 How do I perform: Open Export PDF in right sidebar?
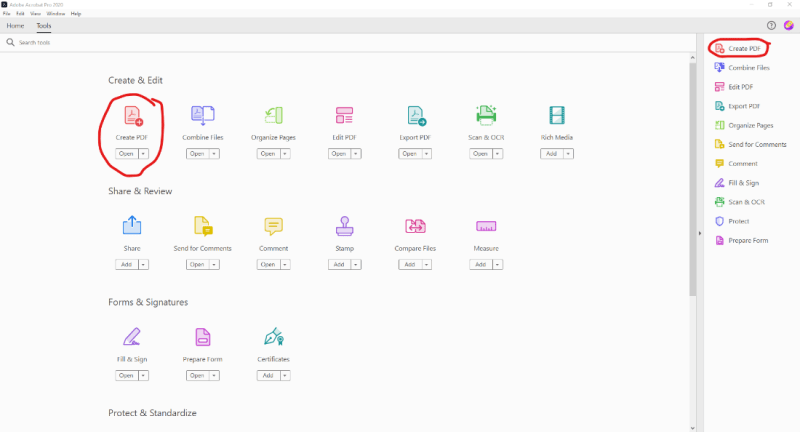[x=737, y=106]
